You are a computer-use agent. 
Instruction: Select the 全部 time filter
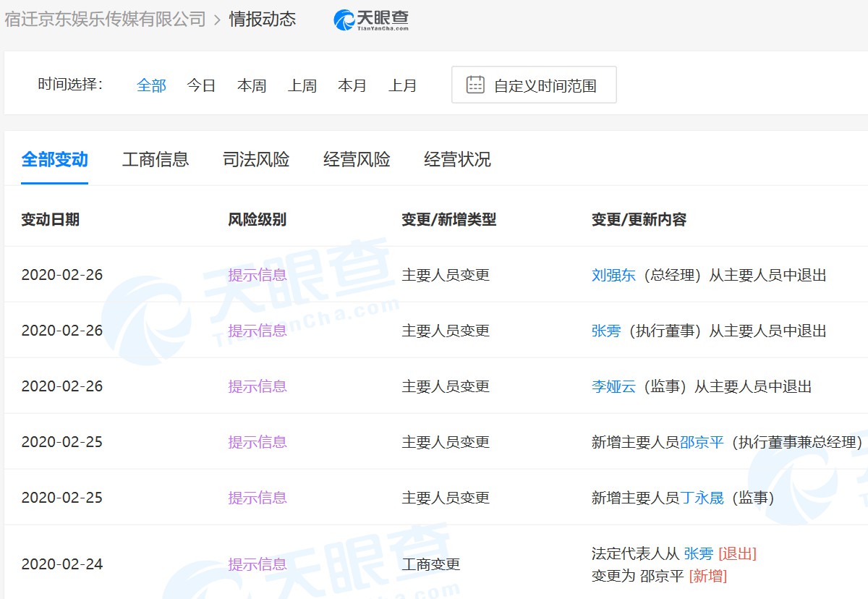151,85
